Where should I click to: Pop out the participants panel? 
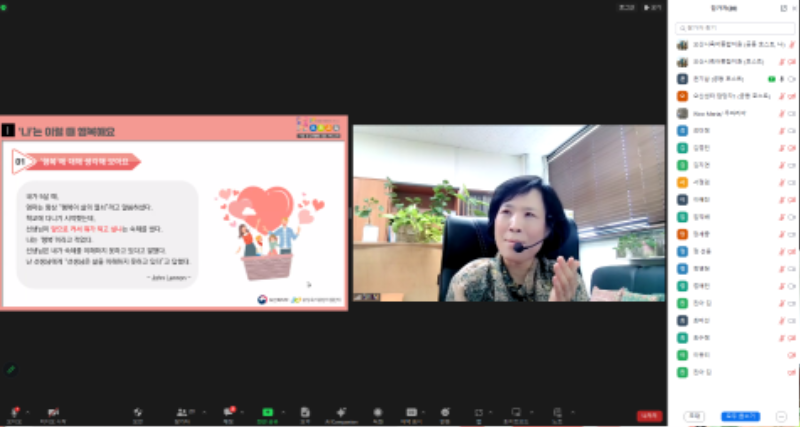(783, 8)
